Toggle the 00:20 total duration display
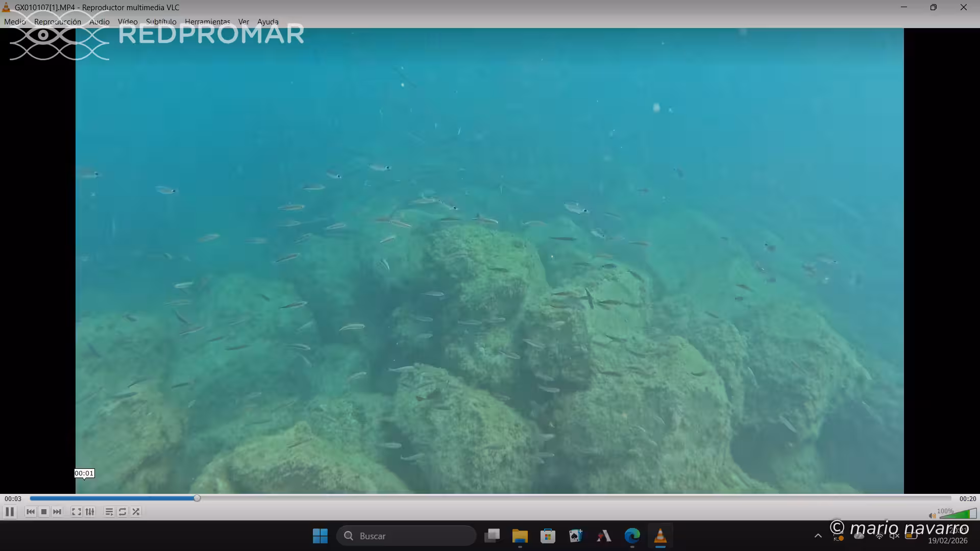Image resolution: width=980 pixels, height=551 pixels. (x=967, y=499)
